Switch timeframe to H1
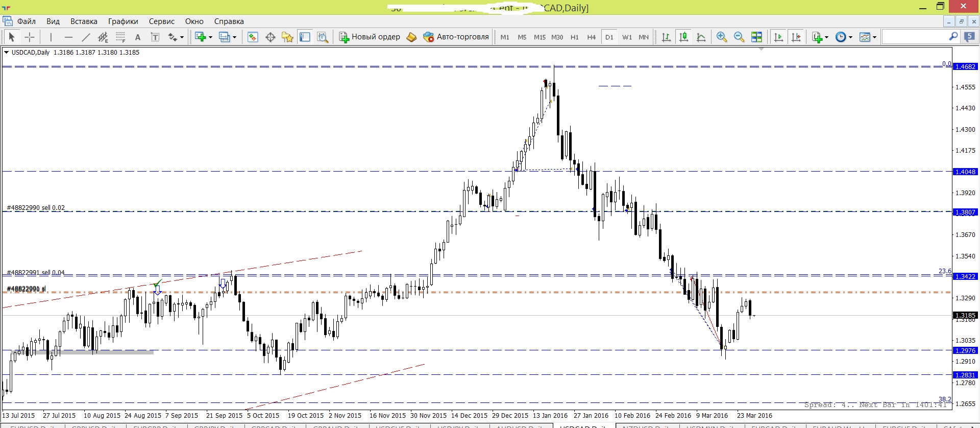 (x=574, y=37)
